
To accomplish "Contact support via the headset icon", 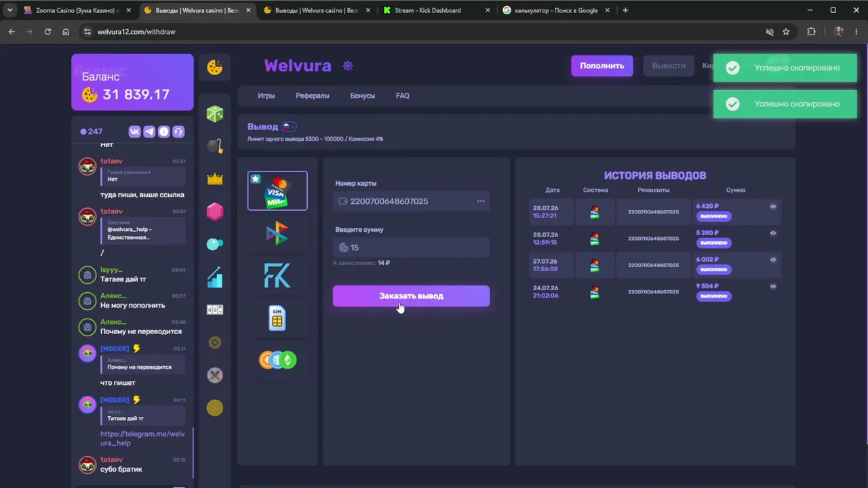I will (x=178, y=131).
